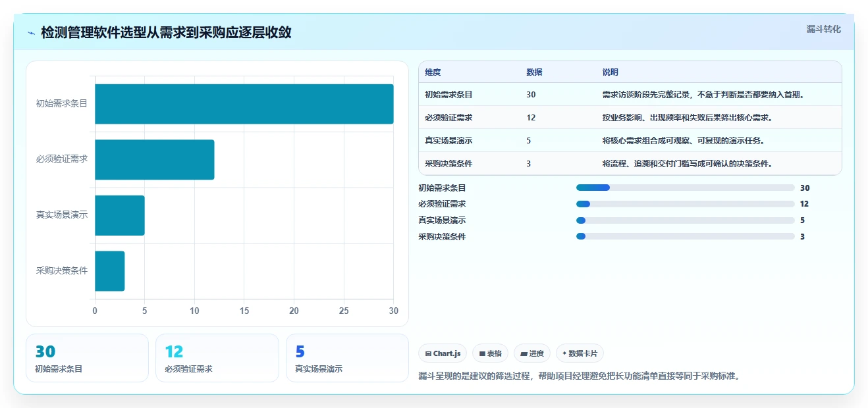Click the x-axis tick label 15

[244, 311]
